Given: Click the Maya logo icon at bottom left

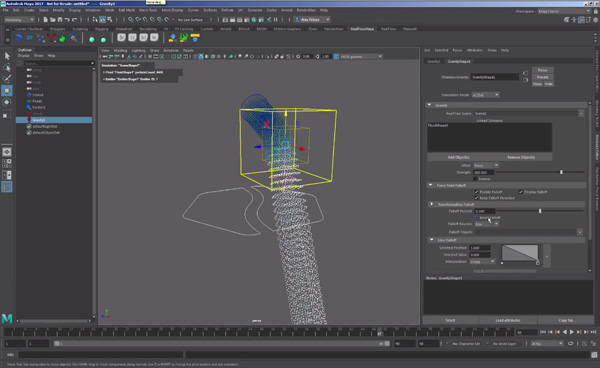Looking at the screenshot, I should [7, 318].
